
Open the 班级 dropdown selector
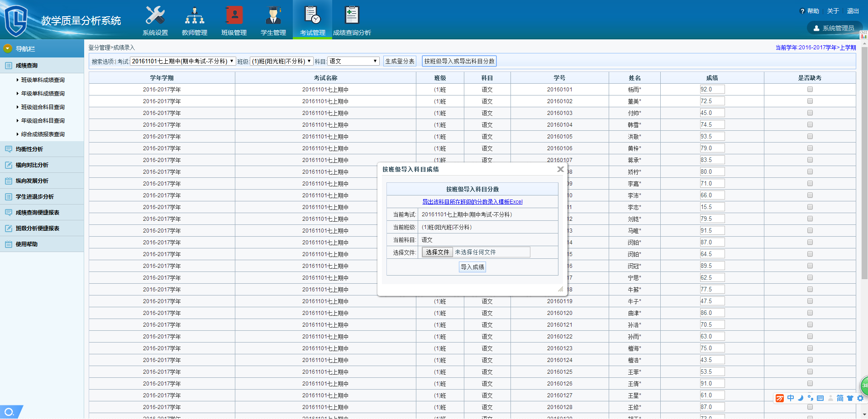(x=281, y=61)
